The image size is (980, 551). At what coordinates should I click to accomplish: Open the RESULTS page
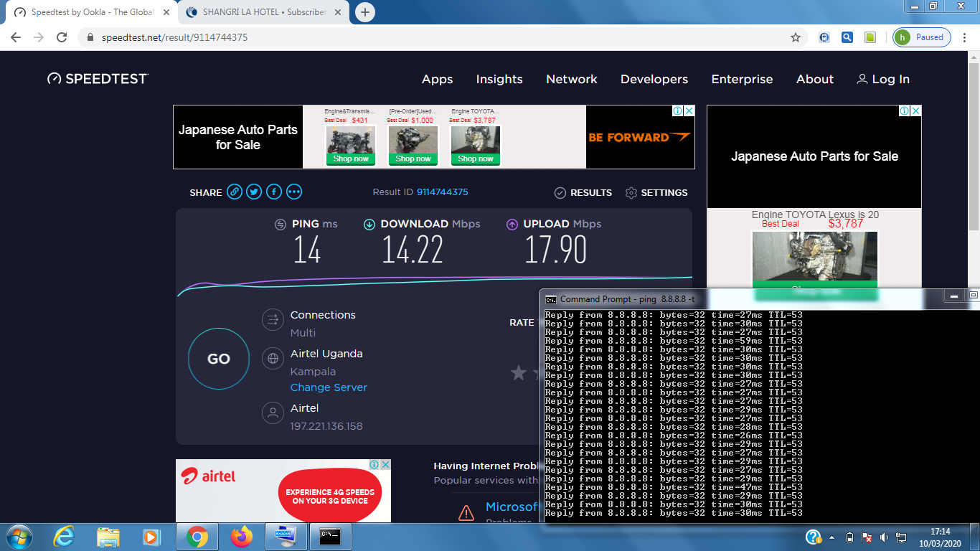[x=583, y=193]
